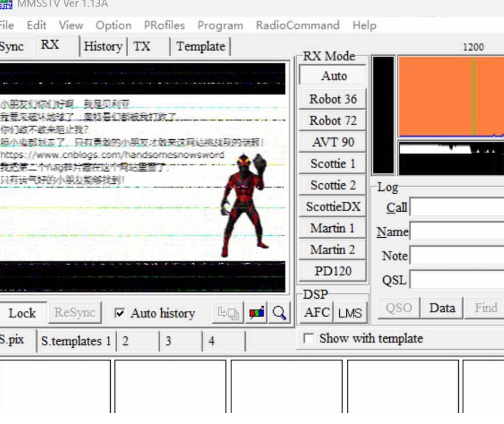
Task: Click the waterfall display below spectrum
Action: tap(451, 158)
